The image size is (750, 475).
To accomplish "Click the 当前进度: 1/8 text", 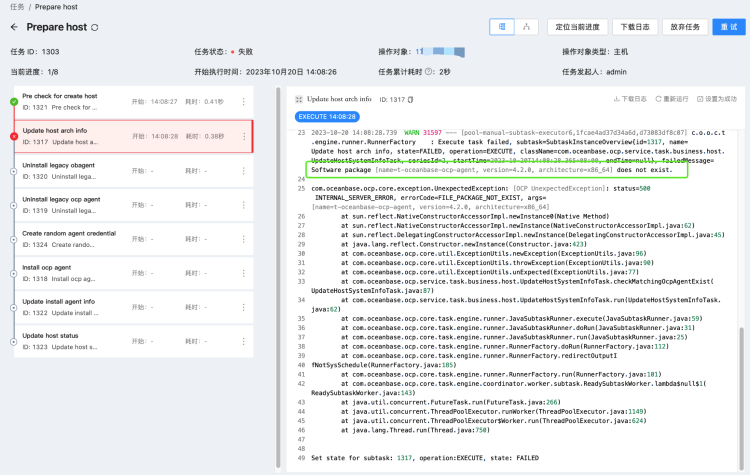I will coord(34,72).
